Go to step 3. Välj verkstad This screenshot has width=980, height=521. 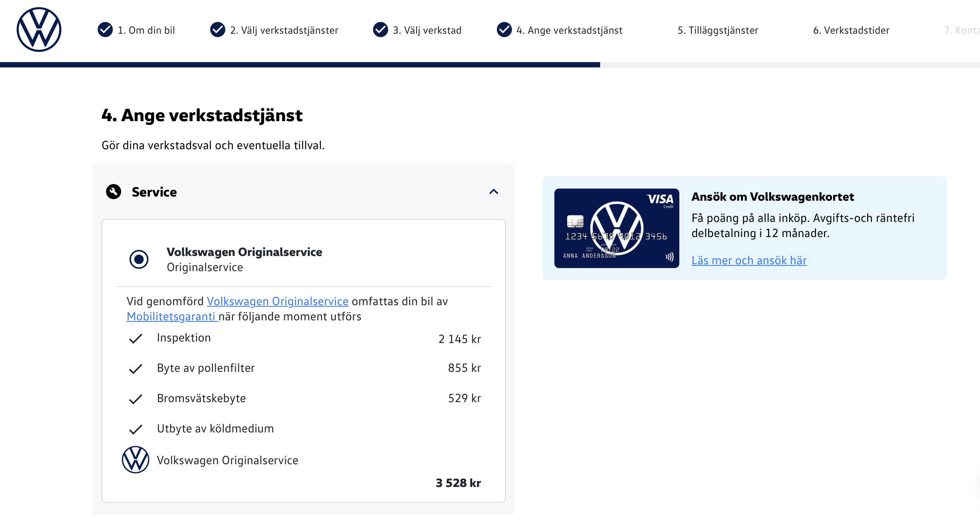click(427, 30)
